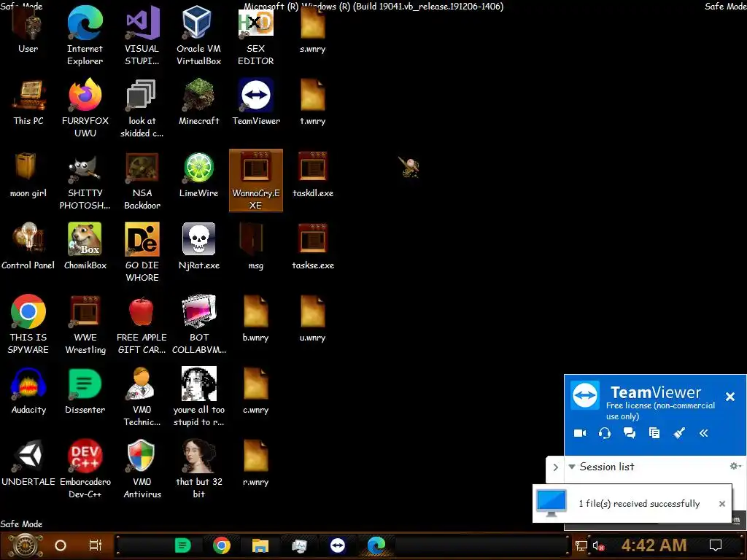The width and height of the screenshot is (747, 560).
Task: Select the BOT COLLABVM... shortcut
Action: point(198,325)
